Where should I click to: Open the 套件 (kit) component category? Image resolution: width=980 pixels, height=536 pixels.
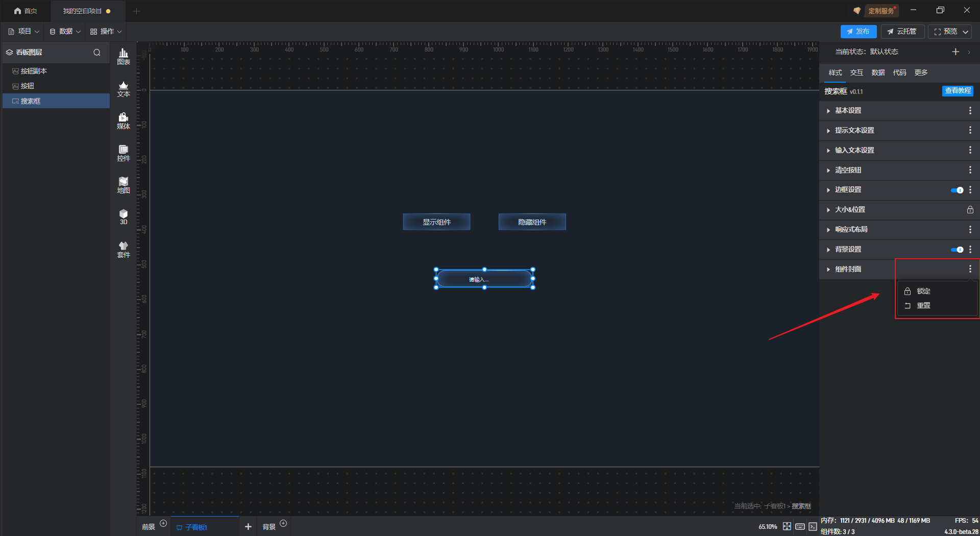point(124,250)
